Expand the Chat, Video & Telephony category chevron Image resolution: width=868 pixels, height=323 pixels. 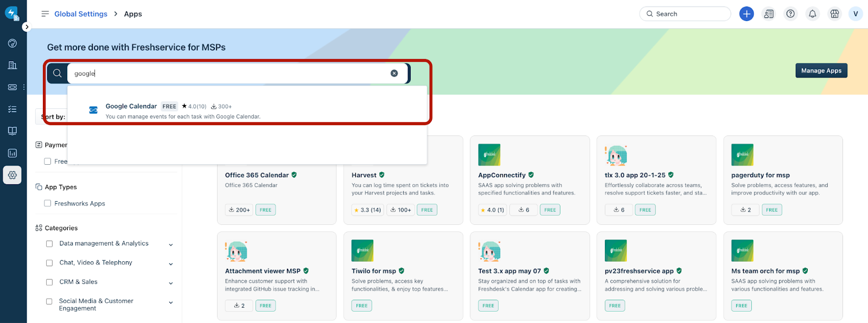pyautogui.click(x=171, y=264)
